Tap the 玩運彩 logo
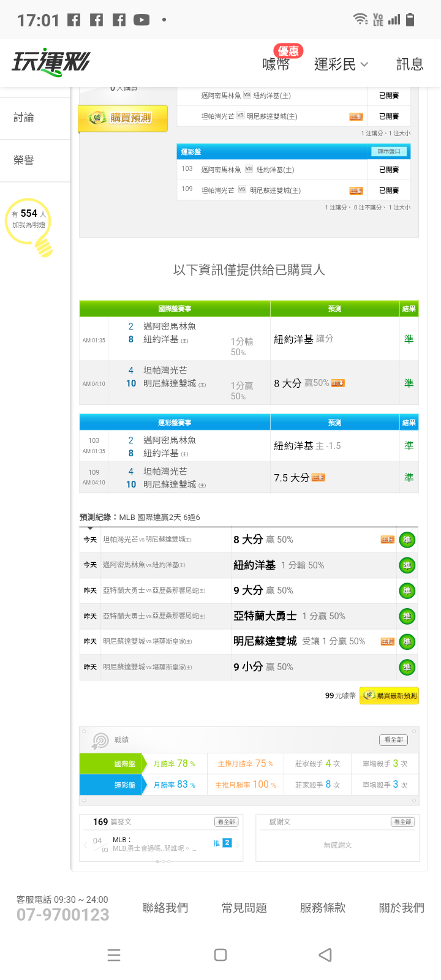Image resolution: width=441 pixels, height=980 pixels. click(51, 62)
